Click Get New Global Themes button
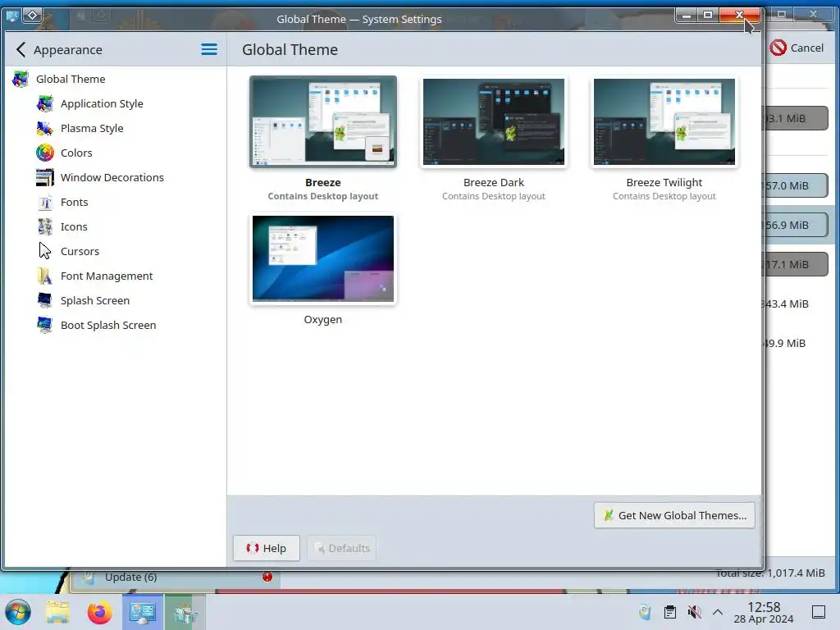The height and width of the screenshot is (630, 840). (x=674, y=515)
